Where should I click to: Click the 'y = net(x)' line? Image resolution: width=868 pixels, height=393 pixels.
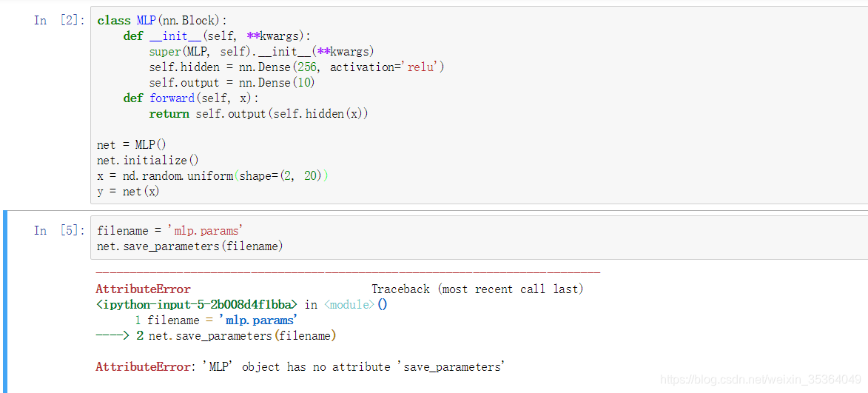(128, 192)
